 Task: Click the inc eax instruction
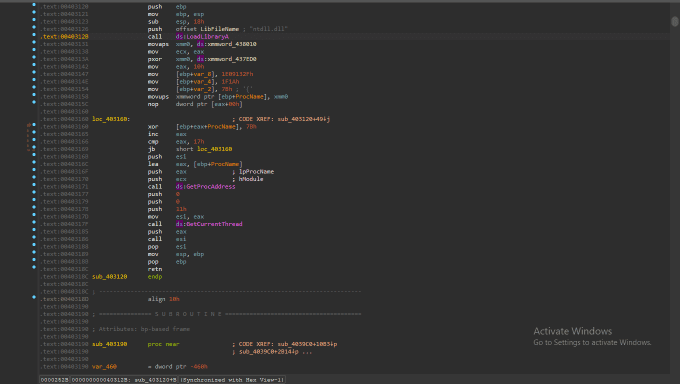point(167,134)
